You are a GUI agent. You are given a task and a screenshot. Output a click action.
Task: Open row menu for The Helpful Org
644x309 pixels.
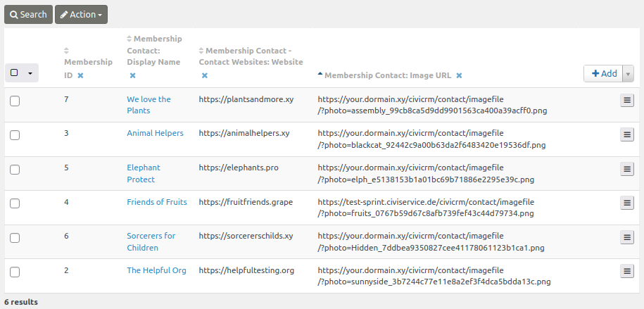pyautogui.click(x=627, y=271)
